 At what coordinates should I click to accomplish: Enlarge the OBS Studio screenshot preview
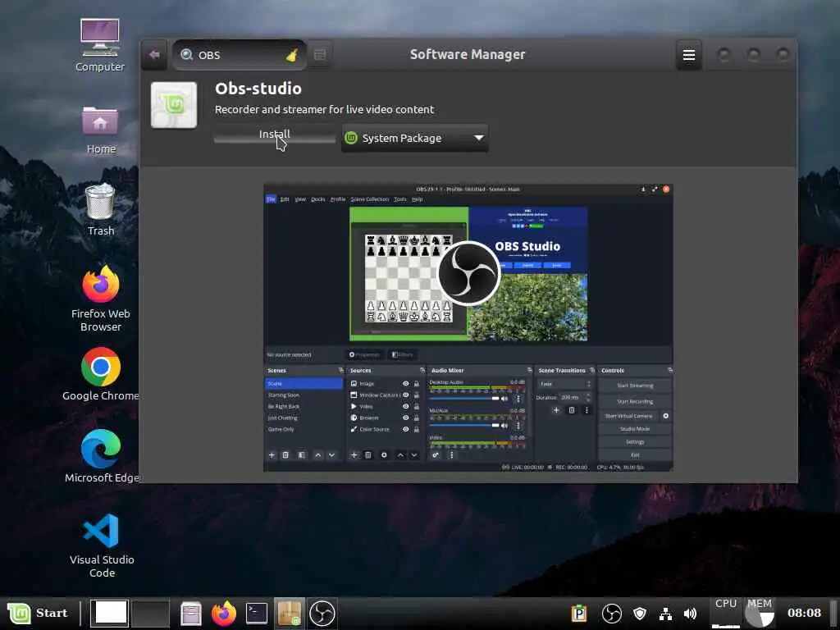coord(468,328)
